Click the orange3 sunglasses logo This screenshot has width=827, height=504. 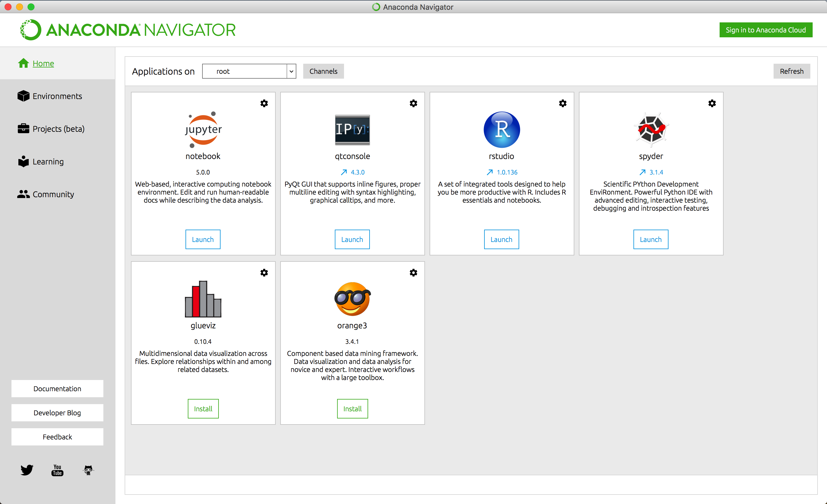pos(352,299)
